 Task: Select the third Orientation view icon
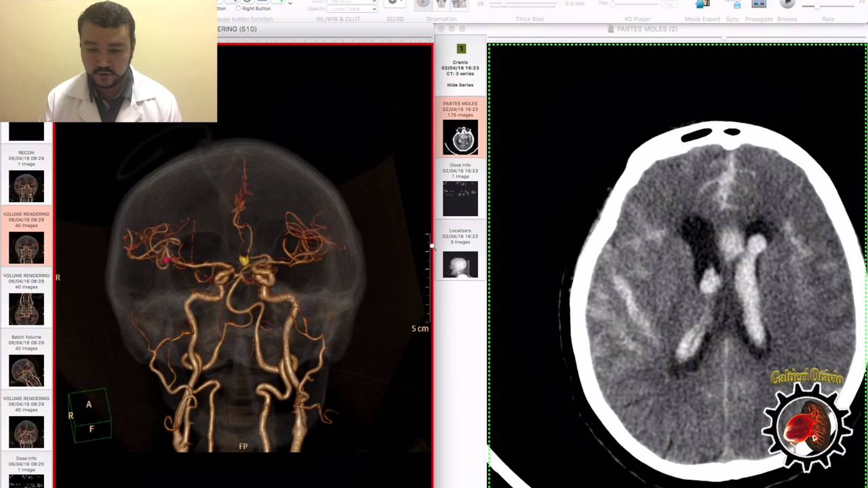[459, 3]
